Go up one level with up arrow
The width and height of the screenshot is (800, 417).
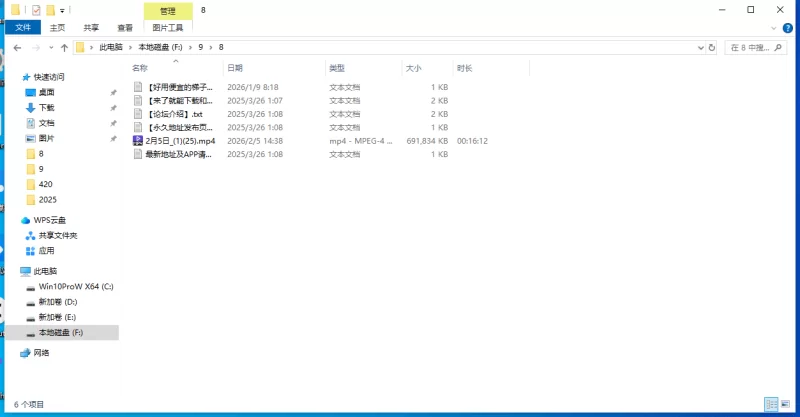tap(64, 47)
